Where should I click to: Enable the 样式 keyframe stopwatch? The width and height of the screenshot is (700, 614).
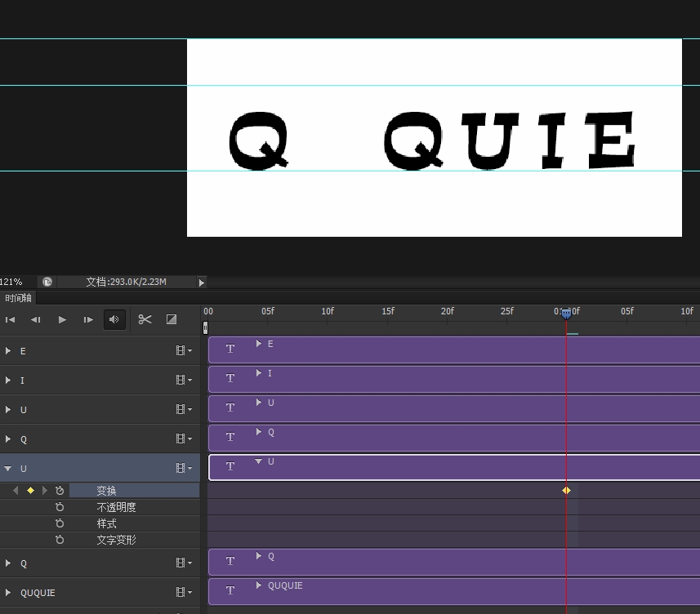click(60, 523)
